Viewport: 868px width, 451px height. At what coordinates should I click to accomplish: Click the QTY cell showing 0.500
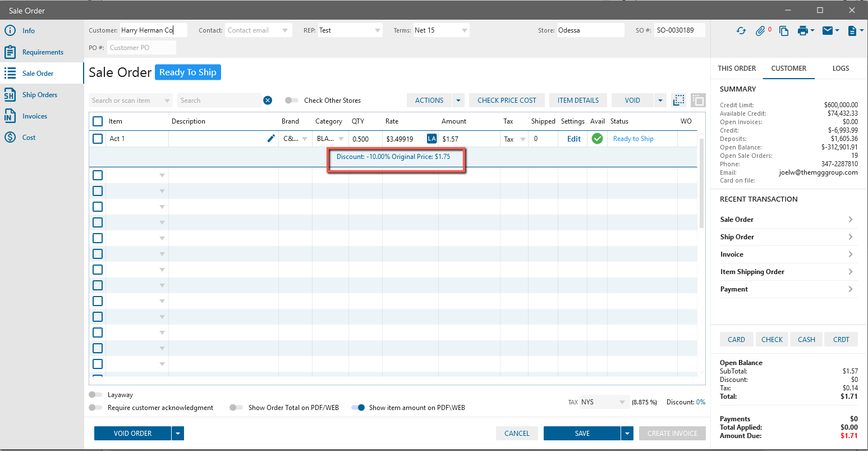pyautogui.click(x=365, y=139)
